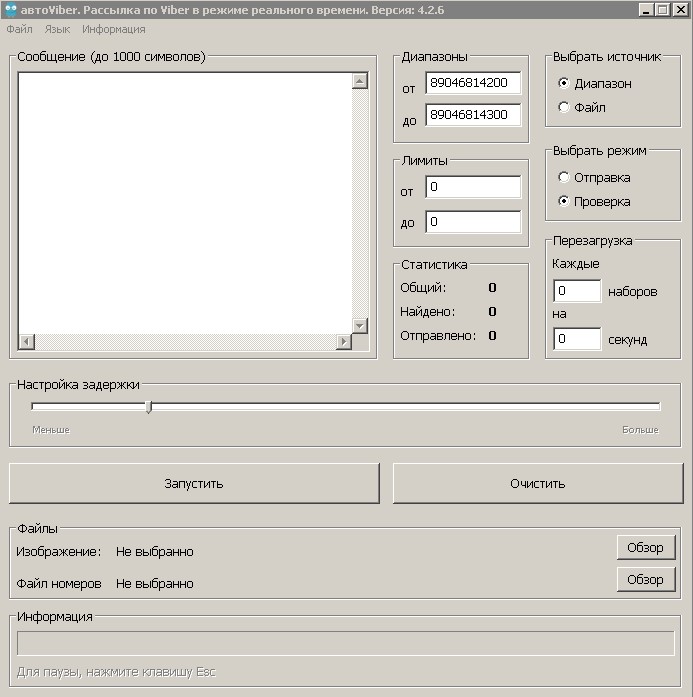Image resolution: width=693 pixels, height=697 pixels.
Task: Click the message box scroll left arrow
Action: click(x=27, y=342)
